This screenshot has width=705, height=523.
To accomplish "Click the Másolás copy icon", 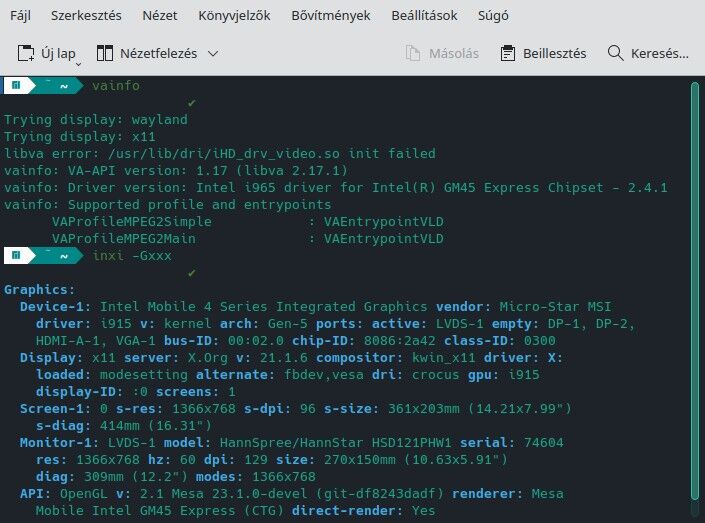I will coord(413,53).
